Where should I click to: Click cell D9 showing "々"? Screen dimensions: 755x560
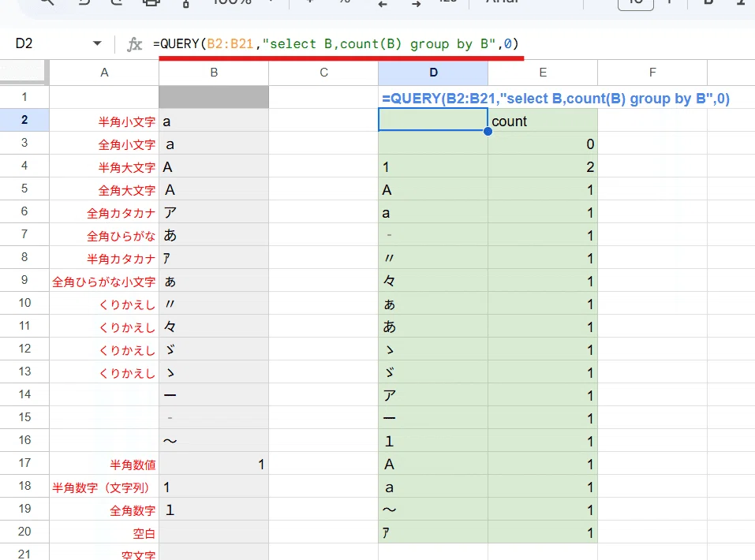click(433, 280)
